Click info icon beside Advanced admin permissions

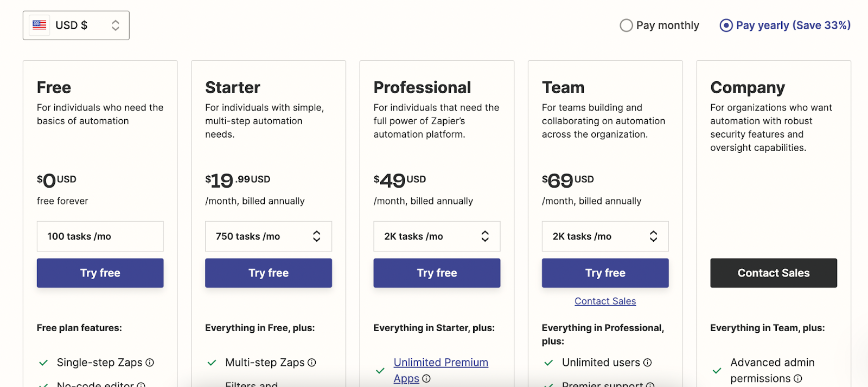click(798, 379)
